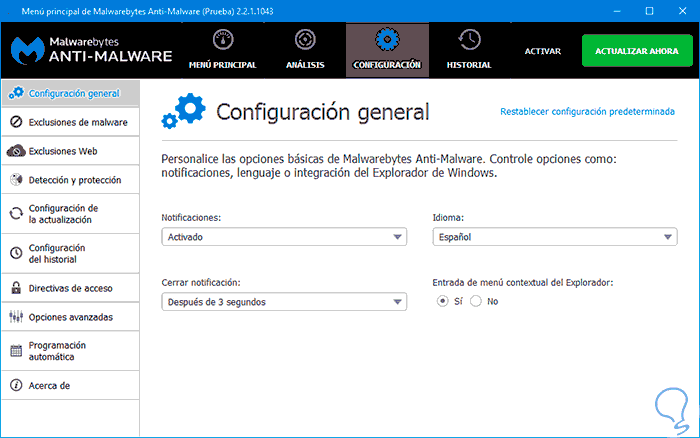The image size is (700, 438).
Task: Select the Configuración gear icon tab
Action: coord(387,40)
